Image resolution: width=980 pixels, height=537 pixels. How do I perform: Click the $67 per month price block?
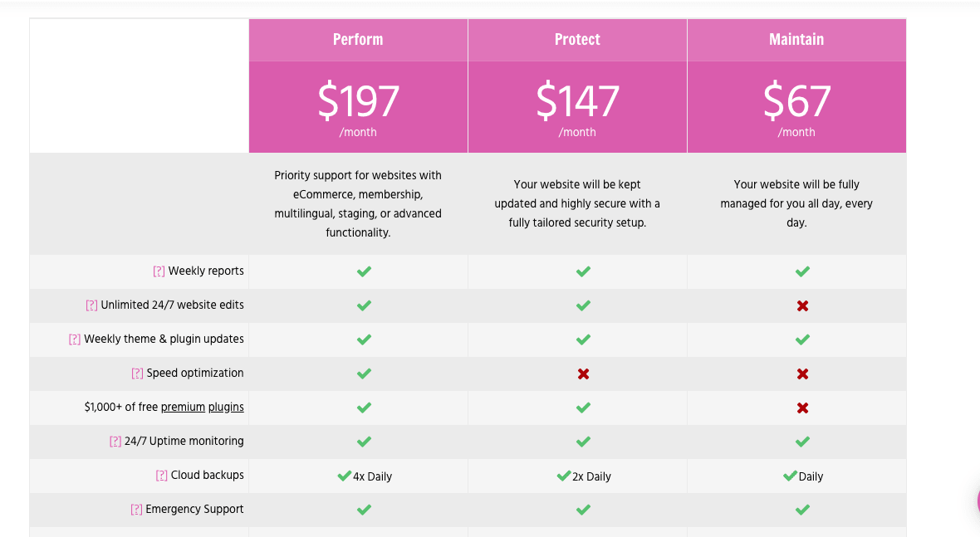pyautogui.click(x=797, y=107)
